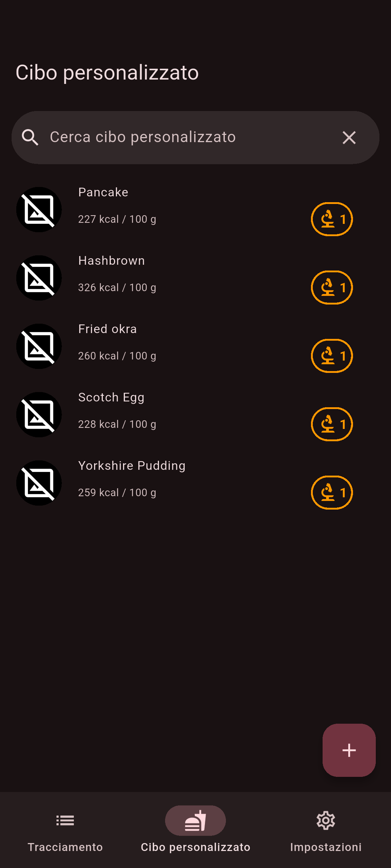Tap Yorkshire Pudding's no-image placeholder icon
391x868 pixels.
[x=39, y=483]
